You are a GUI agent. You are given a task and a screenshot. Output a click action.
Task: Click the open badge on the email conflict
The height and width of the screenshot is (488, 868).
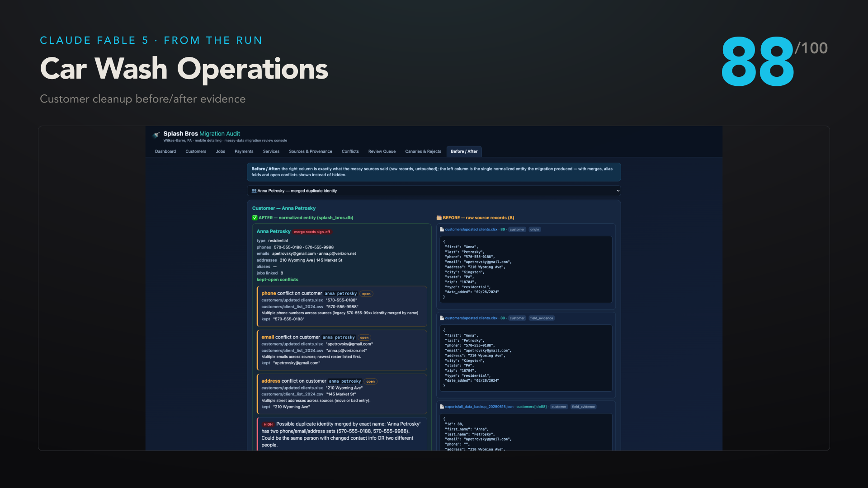[364, 338]
